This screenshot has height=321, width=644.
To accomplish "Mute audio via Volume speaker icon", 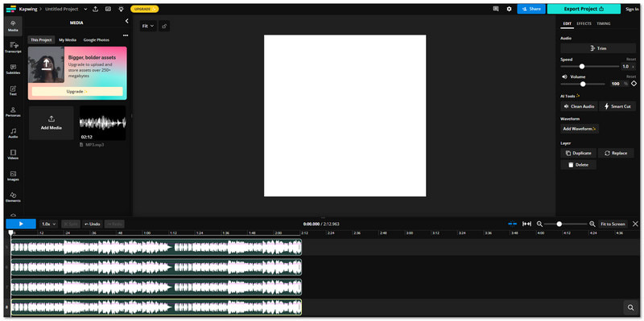I will tap(564, 76).
